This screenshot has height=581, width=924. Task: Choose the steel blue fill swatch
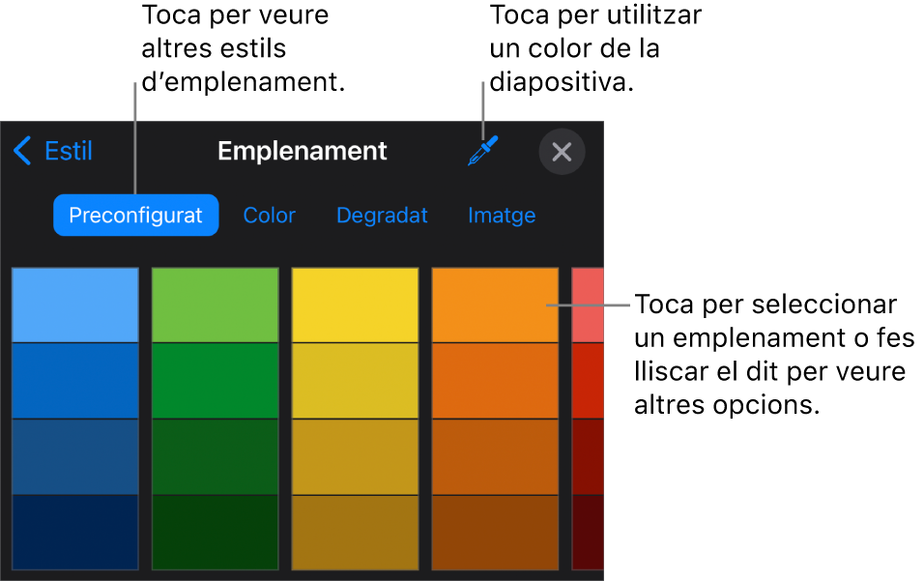coord(75,456)
